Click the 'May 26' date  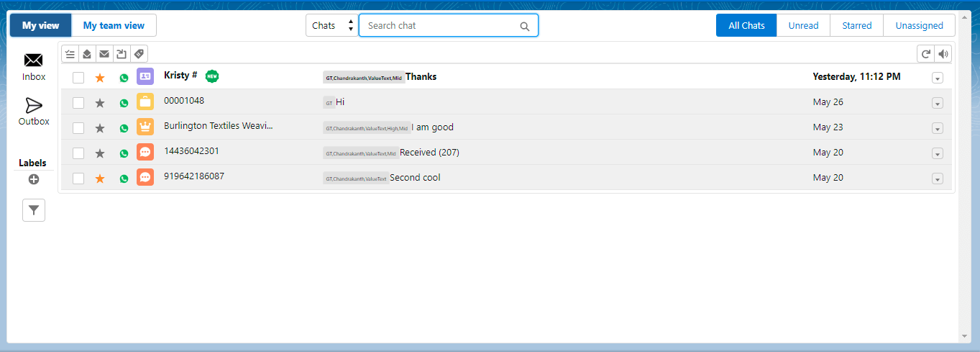click(x=828, y=101)
